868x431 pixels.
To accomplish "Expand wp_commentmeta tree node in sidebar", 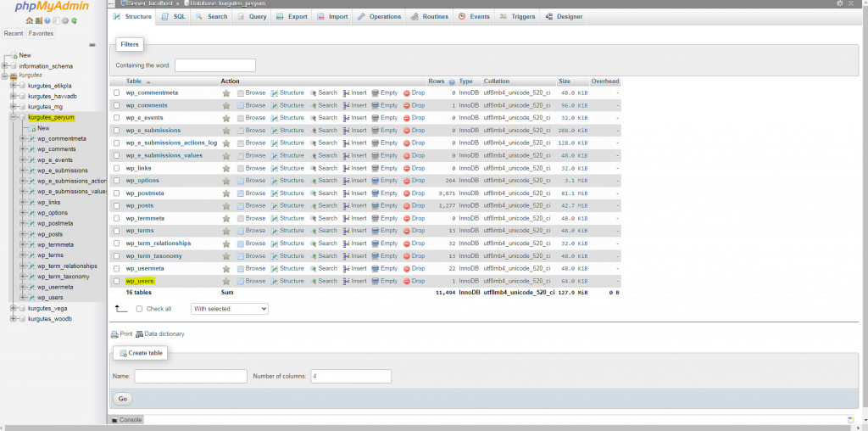I will 22,138.
